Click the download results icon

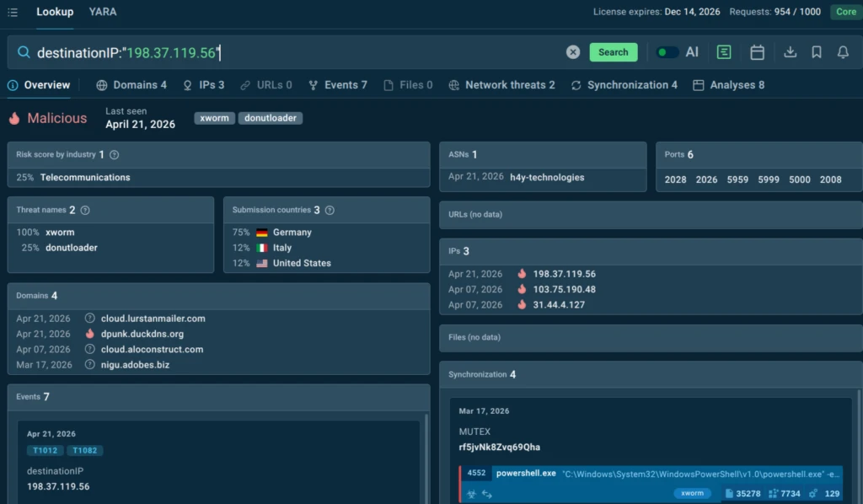point(790,52)
